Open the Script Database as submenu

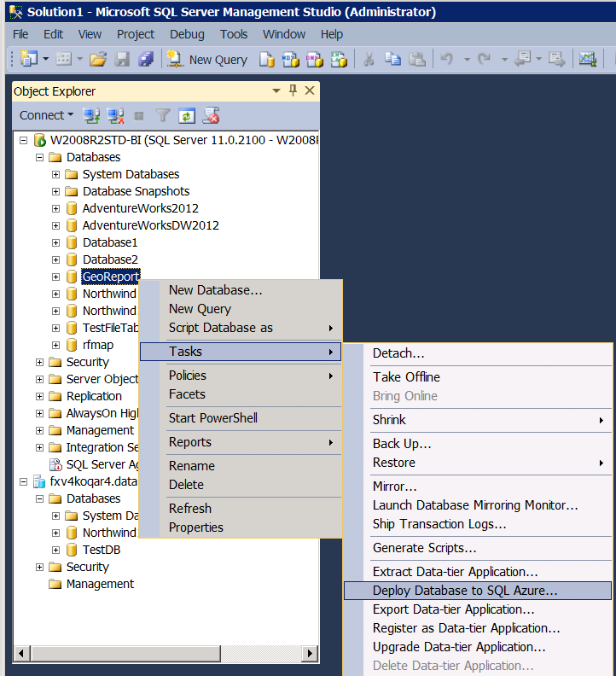point(241,328)
